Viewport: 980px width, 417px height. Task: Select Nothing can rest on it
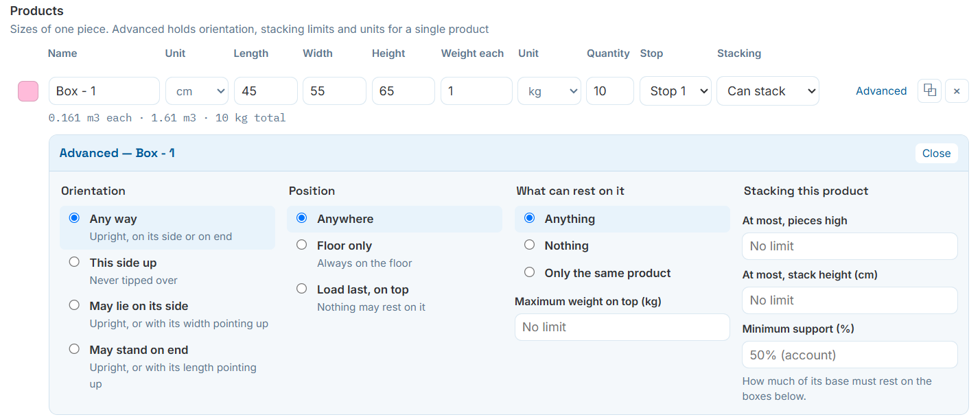tap(529, 245)
